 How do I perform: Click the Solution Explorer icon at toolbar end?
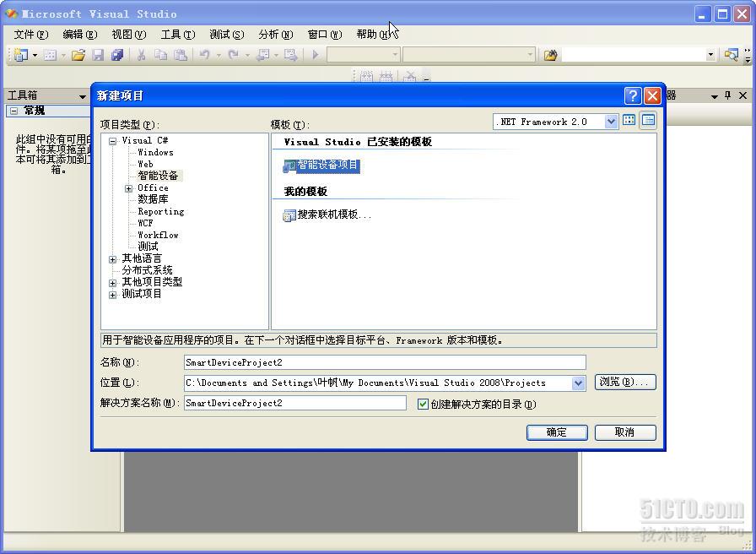(x=731, y=55)
